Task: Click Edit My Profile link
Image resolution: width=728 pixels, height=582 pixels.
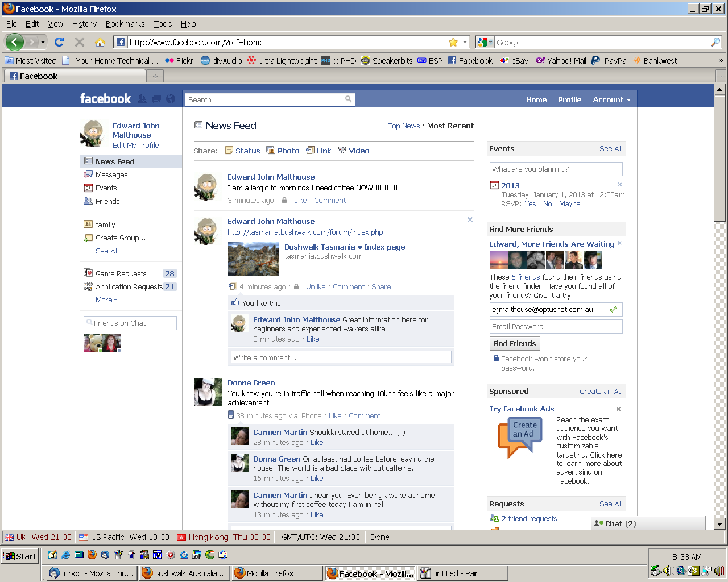Action: 135,145
